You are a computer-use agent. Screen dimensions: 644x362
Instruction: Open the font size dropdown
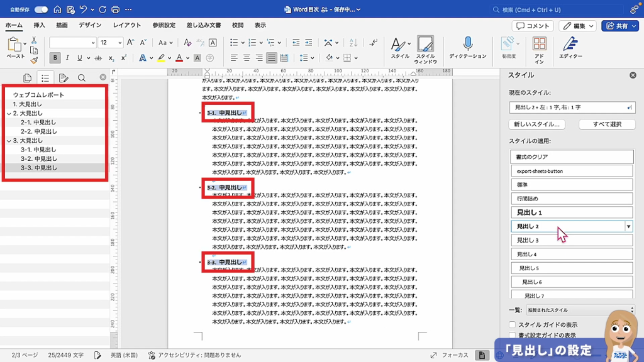[120, 43]
